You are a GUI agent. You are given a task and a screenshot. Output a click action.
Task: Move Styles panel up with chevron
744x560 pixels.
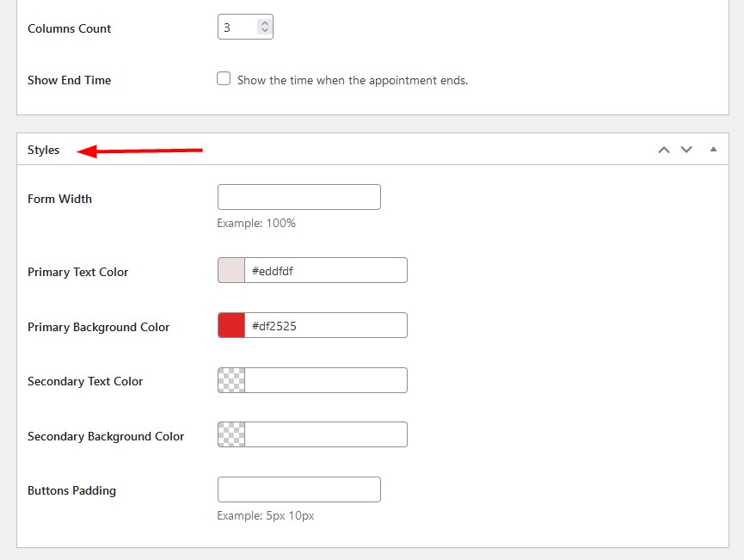pos(664,150)
